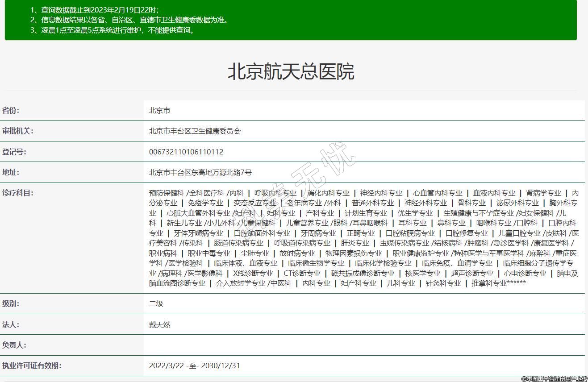Click the 登记号 field label
588x382 pixels.
coord(14,152)
